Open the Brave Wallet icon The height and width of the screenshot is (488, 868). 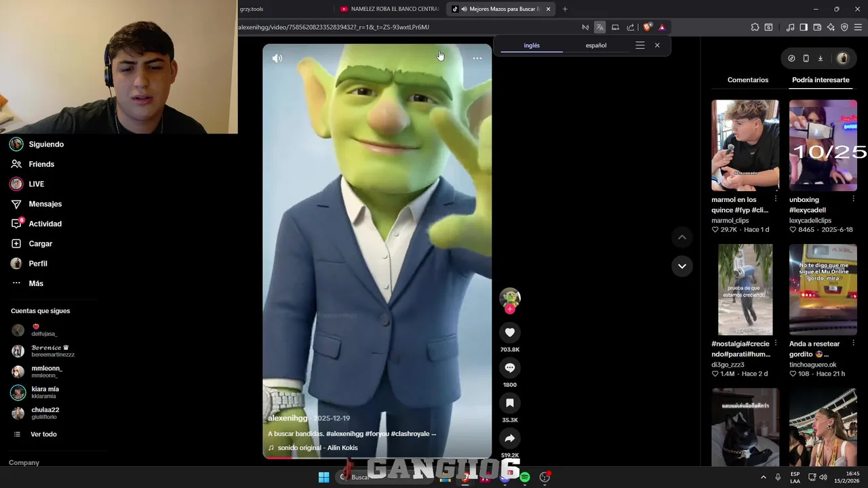817,27
